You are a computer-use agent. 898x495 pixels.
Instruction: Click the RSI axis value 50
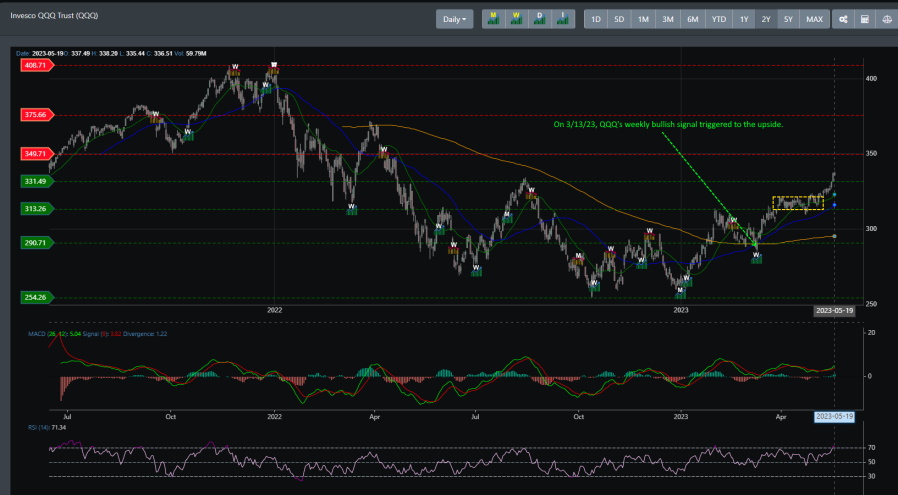871,462
